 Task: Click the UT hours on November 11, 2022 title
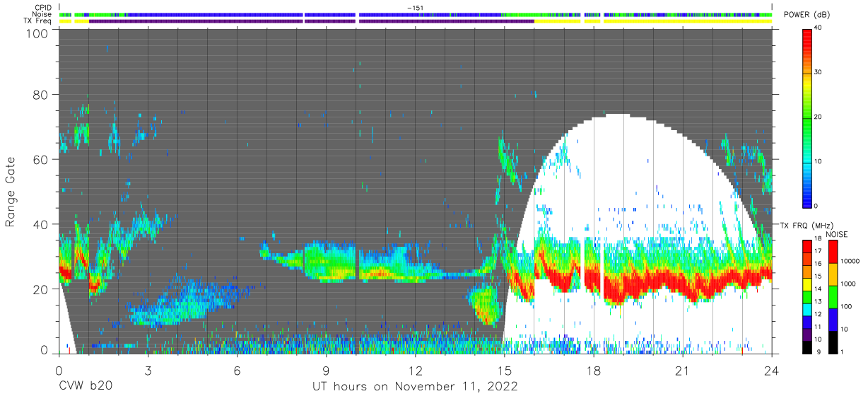pyautogui.click(x=416, y=387)
